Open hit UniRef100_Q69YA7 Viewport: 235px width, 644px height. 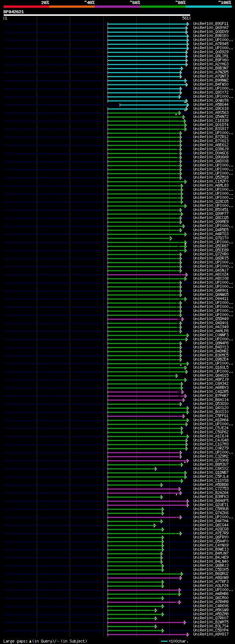tap(211, 28)
